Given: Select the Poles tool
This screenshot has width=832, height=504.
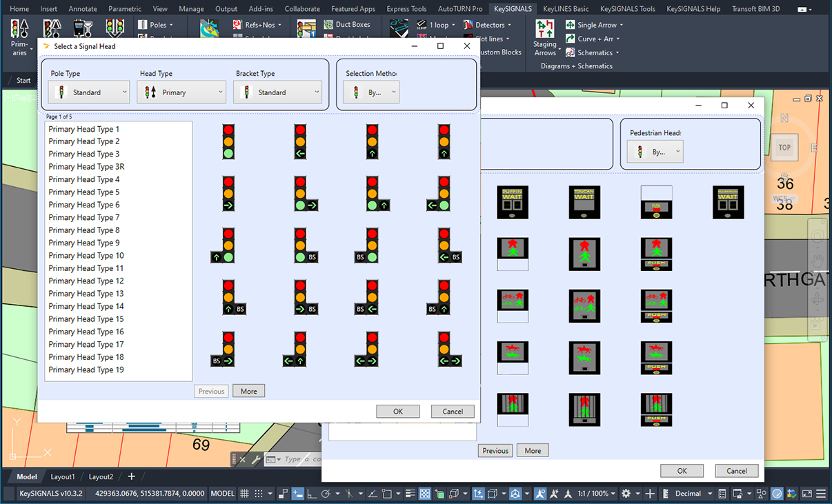Looking at the screenshot, I should tap(157, 25).
